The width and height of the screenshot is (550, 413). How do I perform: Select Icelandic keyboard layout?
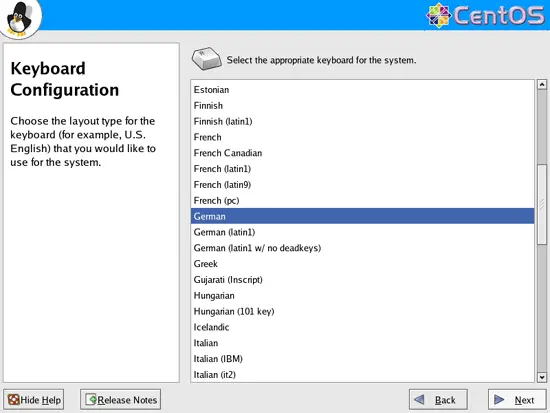(362, 327)
